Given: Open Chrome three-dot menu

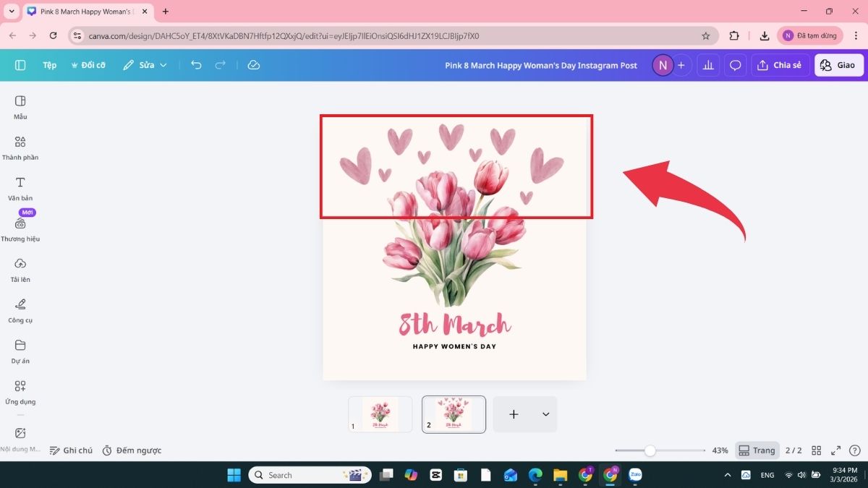Looking at the screenshot, I should [855, 35].
